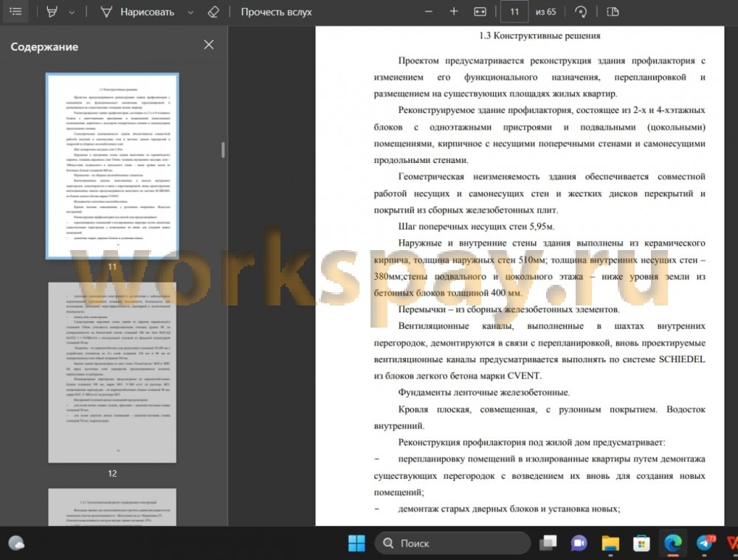Viewport: 738px width, 560px height.
Task: Open the Windows Start menu
Action: pyautogui.click(x=356, y=543)
